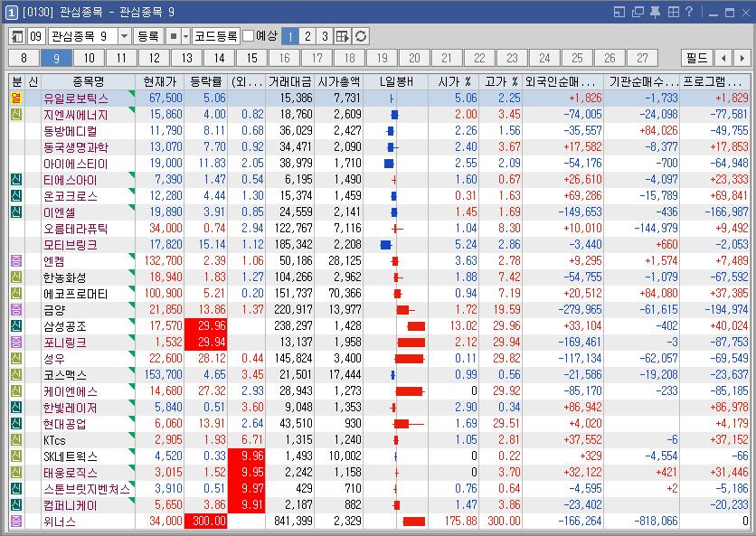
Task: Switch to group tab 27
Action: pos(642,59)
